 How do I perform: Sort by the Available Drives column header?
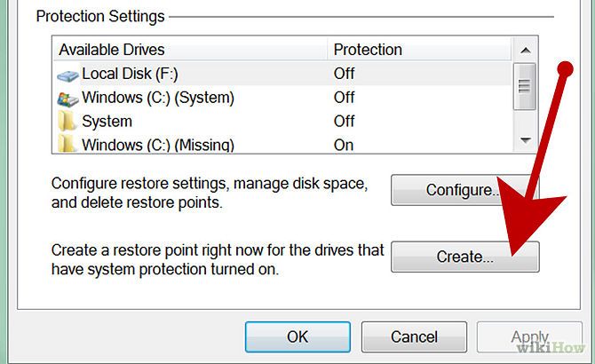pyautogui.click(x=111, y=50)
